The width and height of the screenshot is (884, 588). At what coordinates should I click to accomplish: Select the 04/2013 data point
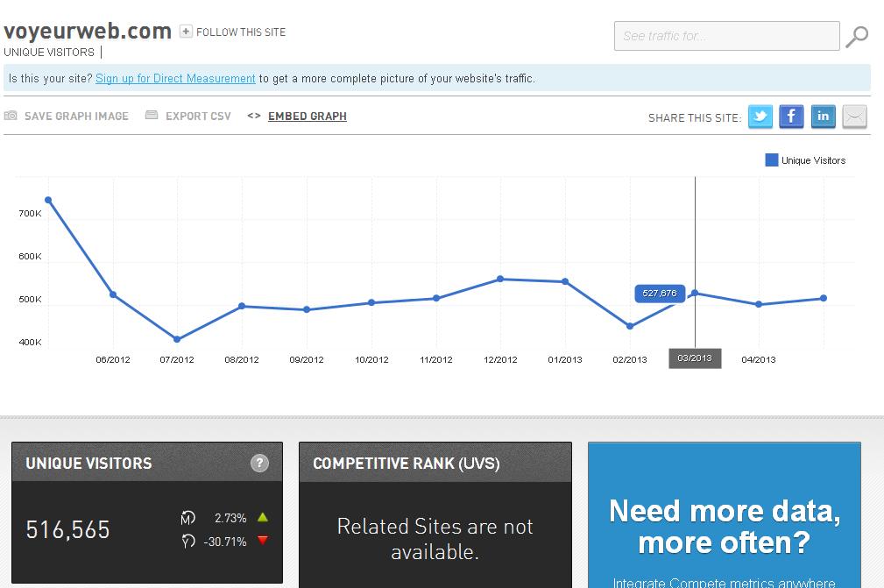point(759,304)
